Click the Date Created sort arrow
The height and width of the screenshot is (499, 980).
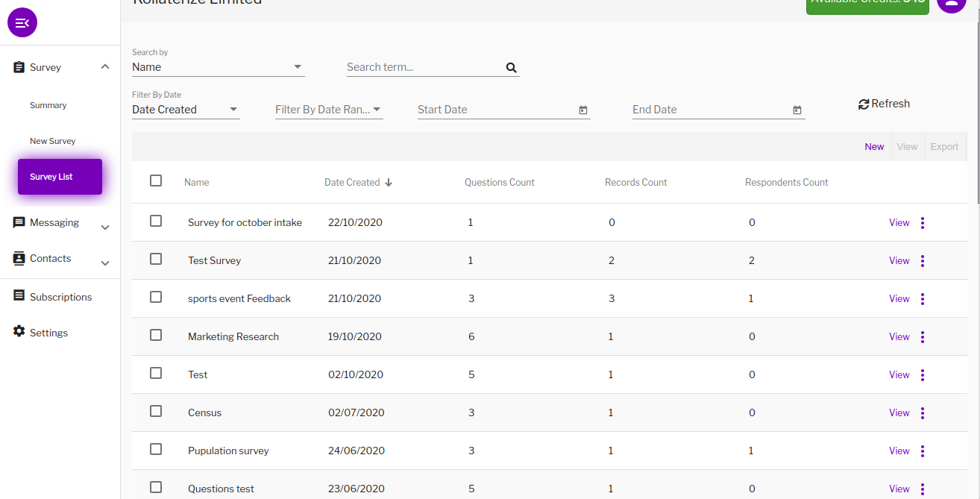389,182
